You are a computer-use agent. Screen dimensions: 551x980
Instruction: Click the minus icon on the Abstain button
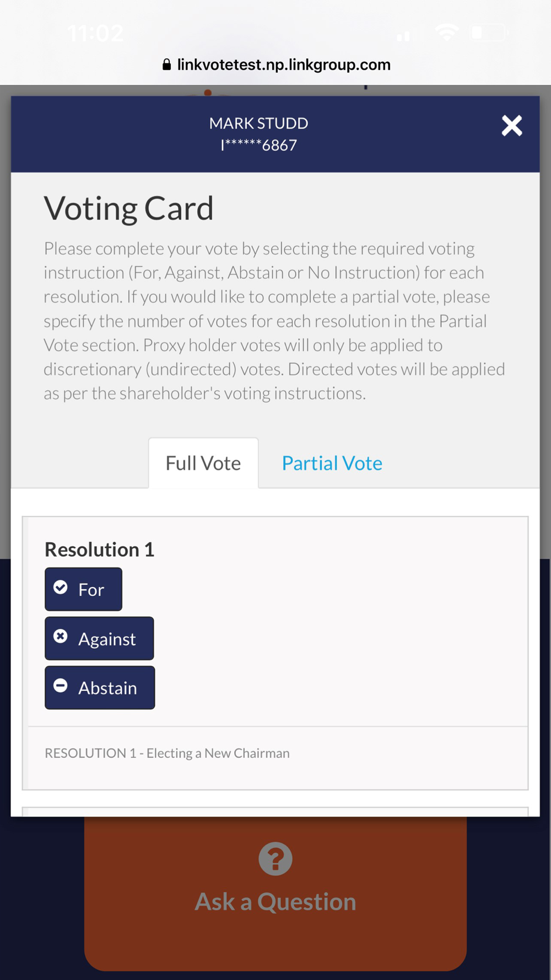pyautogui.click(x=61, y=686)
